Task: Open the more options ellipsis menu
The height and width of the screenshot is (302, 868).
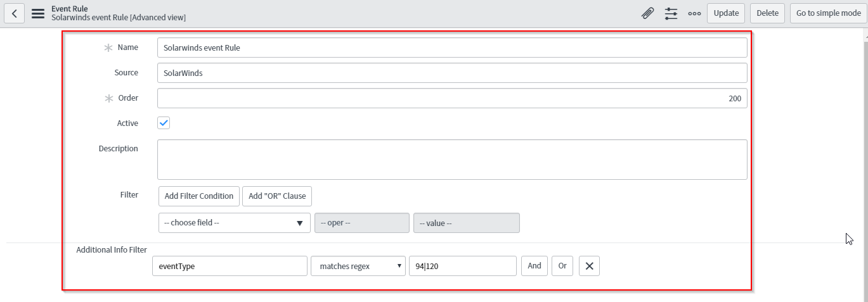Action: coord(694,13)
